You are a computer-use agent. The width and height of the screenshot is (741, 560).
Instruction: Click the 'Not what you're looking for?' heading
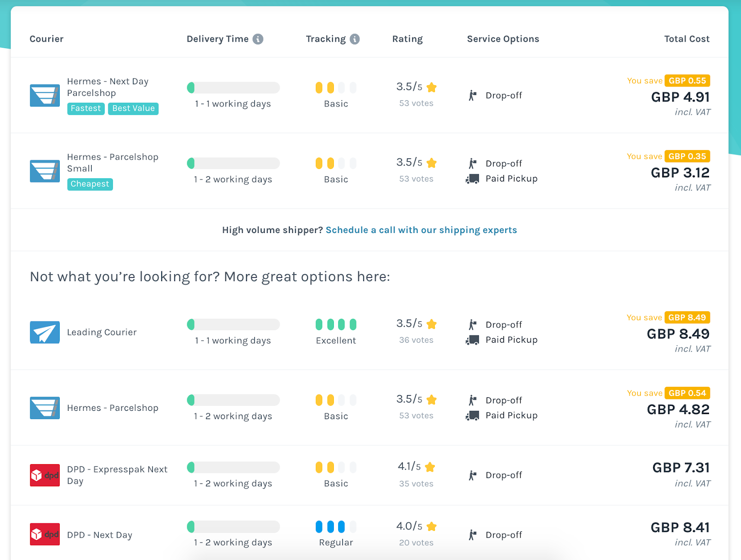click(210, 277)
